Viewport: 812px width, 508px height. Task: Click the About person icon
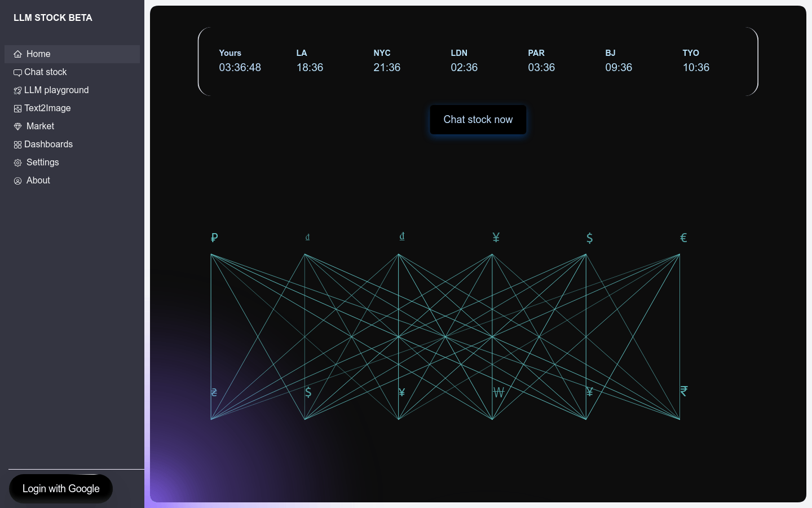tap(17, 181)
